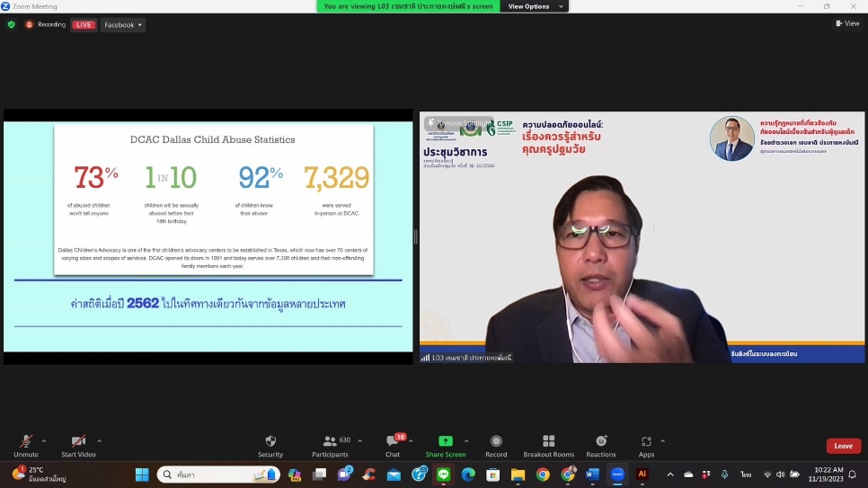Click the green screen-viewing notification banner
Viewport: 868px width, 488px height.
coord(408,6)
